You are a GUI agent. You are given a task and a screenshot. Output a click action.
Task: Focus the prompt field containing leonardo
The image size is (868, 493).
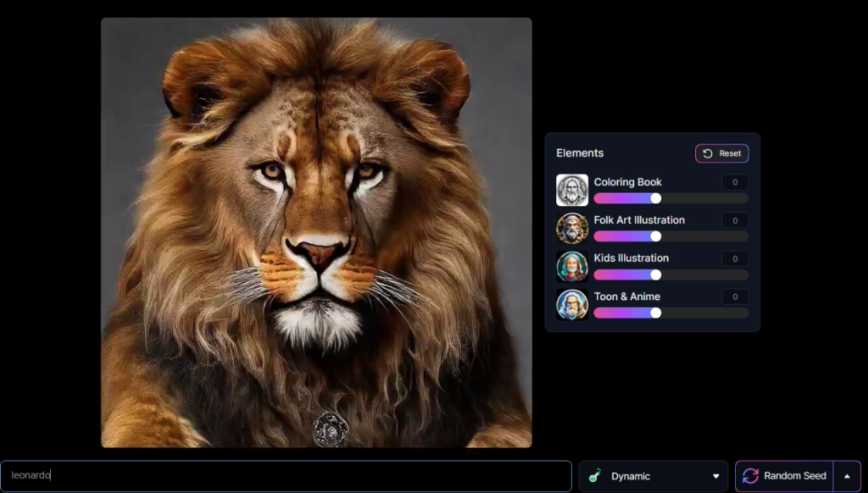(286, 476)
